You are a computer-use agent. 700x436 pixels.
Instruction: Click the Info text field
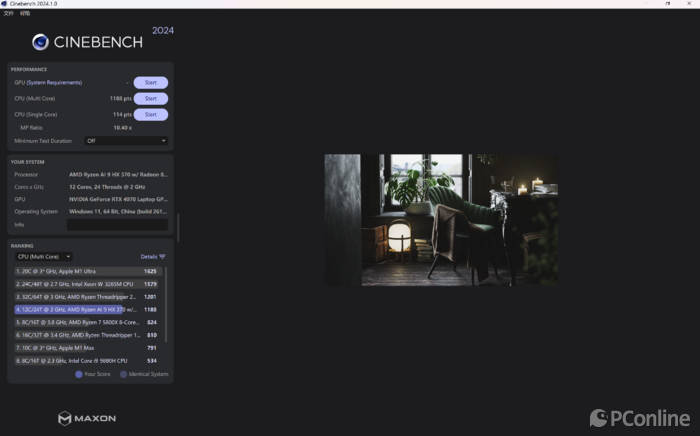[x=117, y=224]
